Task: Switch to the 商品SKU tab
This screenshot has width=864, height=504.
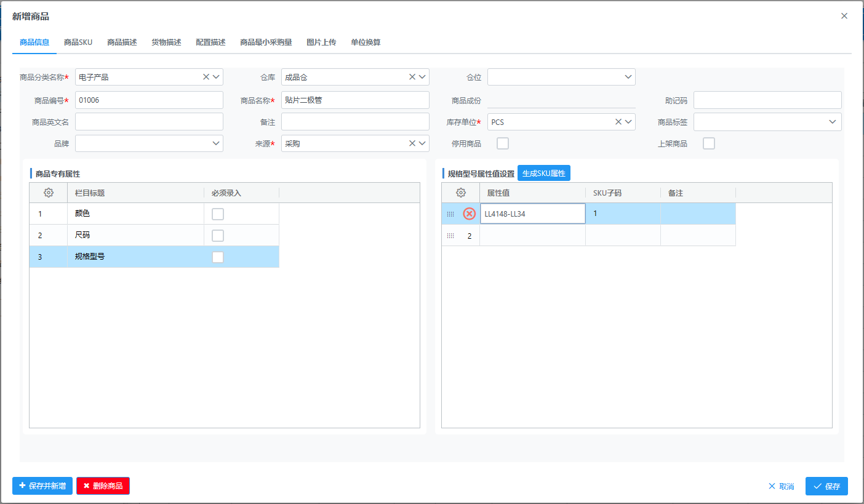Action: pos(78,42)
